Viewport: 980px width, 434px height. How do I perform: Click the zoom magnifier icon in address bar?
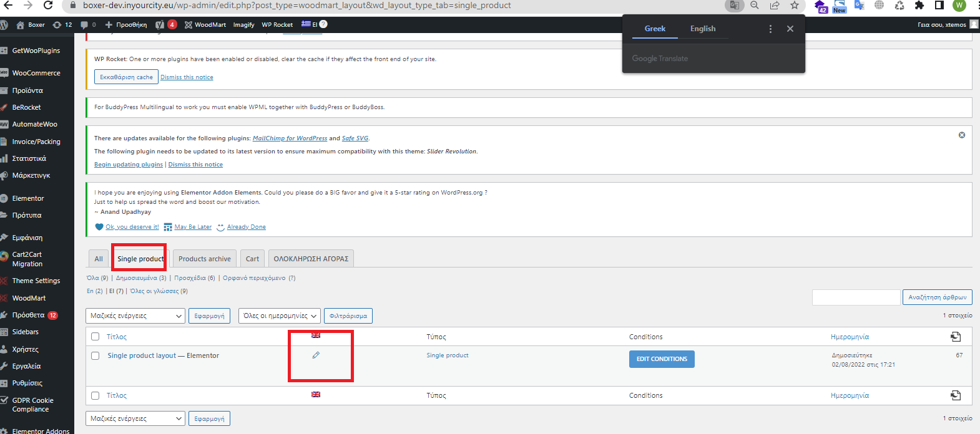coord(755,5)
